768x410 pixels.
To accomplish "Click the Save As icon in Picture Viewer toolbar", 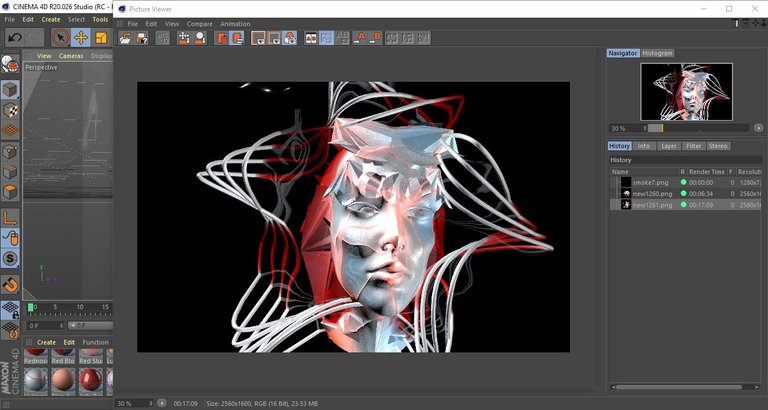I will (141, 38).
